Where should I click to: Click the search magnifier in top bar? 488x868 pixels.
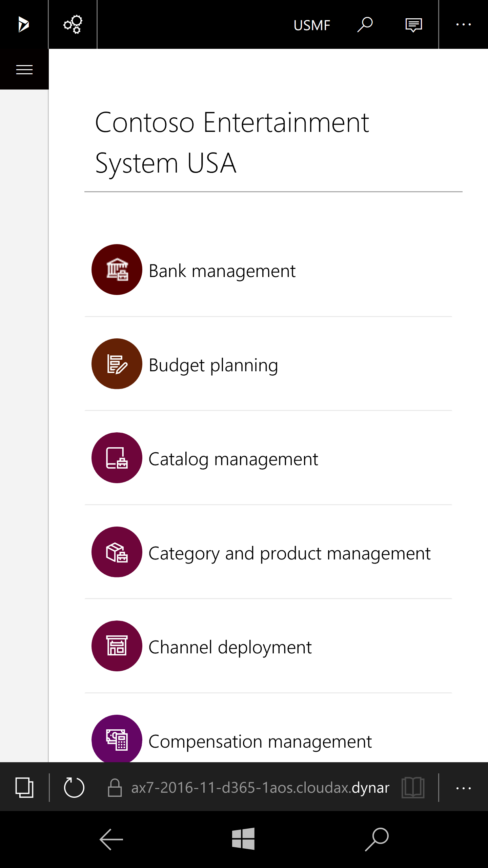(365, 25)
